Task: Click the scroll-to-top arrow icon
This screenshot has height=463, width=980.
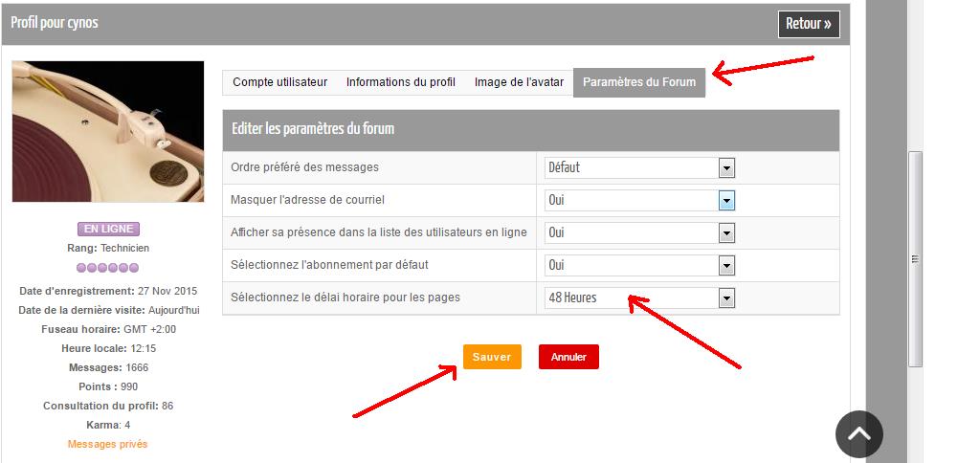Action: click(858, 433)
